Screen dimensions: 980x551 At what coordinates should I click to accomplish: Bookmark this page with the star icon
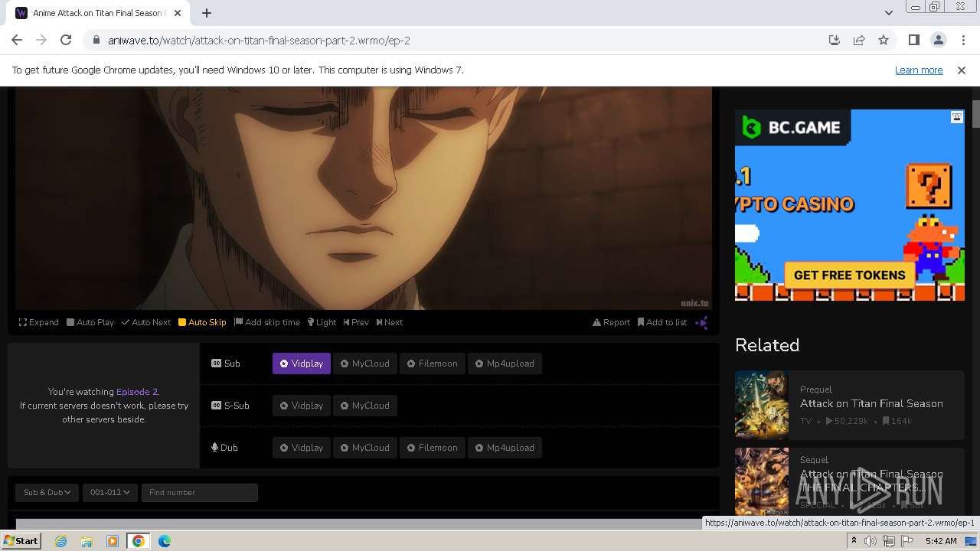click(x=884, y=40)
